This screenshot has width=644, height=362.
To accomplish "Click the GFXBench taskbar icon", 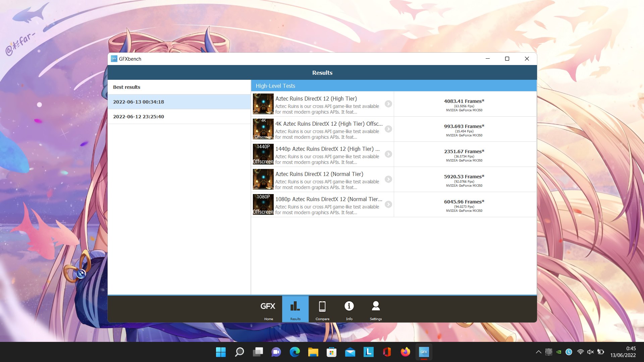I will 424,352.
